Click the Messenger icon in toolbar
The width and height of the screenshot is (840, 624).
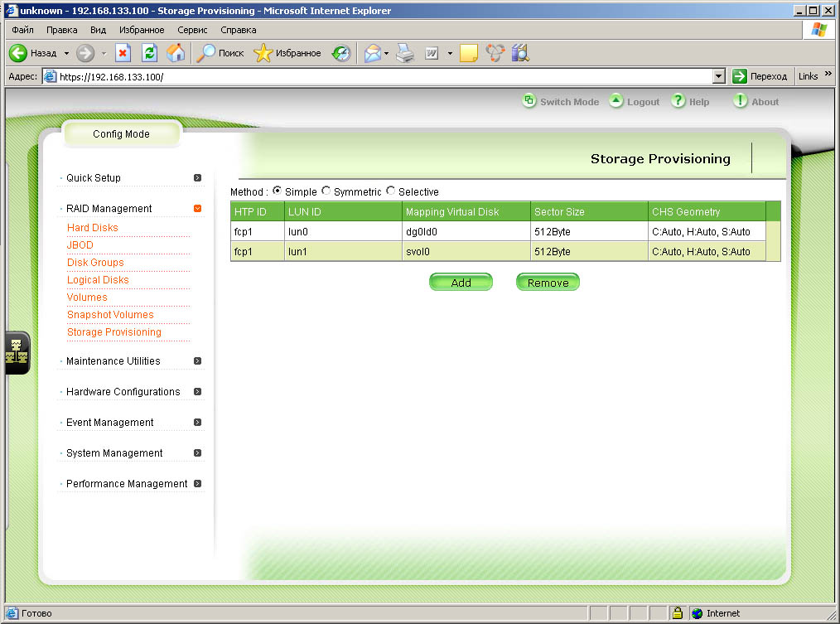coord(495,53)
